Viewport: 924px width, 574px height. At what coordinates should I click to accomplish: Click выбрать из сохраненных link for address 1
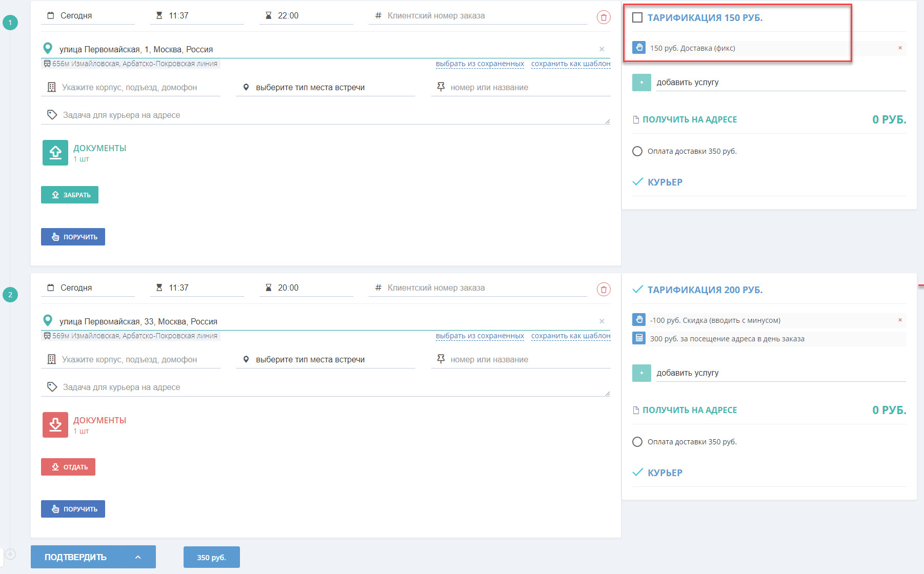(x=480, y=64)
